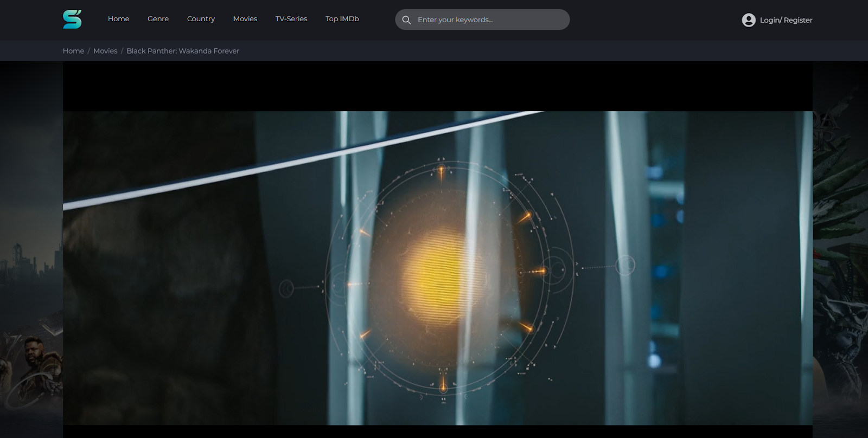Go to the Movies section in navbar
Image resolution: width=868 pixels, height=438 pixels.
245,19
